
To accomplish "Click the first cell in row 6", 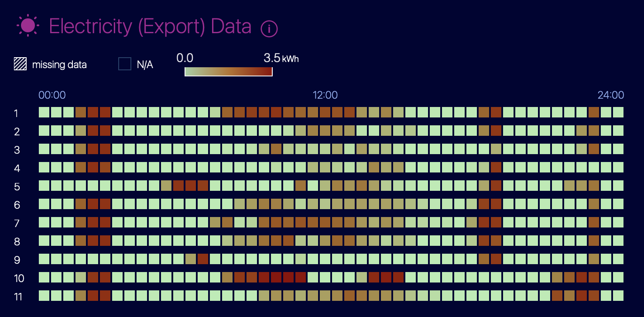I will 44,204.
